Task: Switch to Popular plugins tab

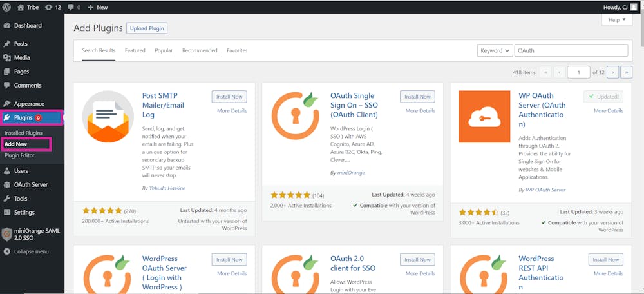Action: 164,50
